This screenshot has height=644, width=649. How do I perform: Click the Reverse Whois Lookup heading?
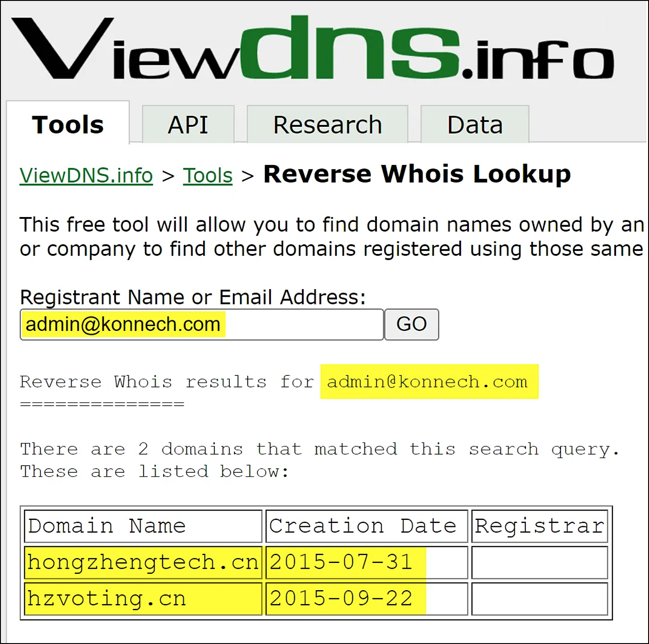417,174
